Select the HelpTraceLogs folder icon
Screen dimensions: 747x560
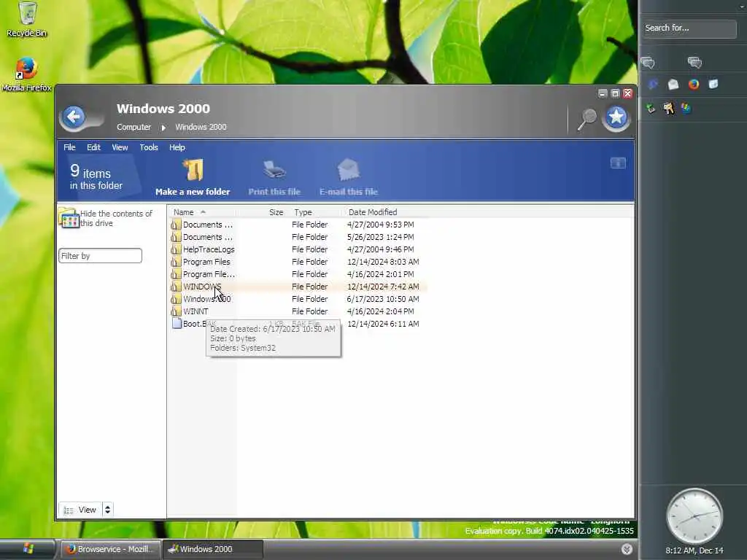click(176, 249)
